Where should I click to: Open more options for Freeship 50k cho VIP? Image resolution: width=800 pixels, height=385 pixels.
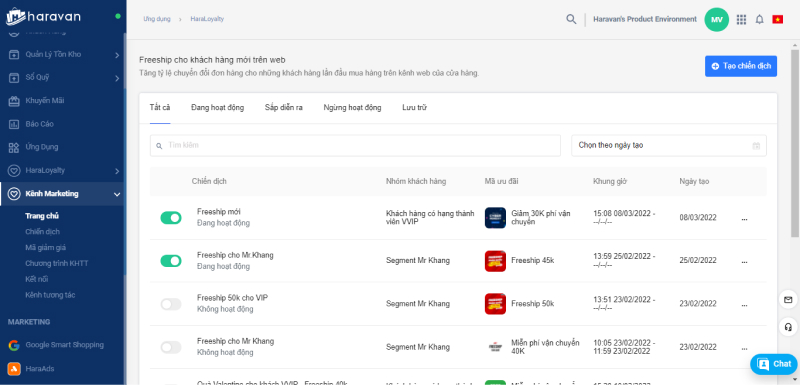coord(744,304)
